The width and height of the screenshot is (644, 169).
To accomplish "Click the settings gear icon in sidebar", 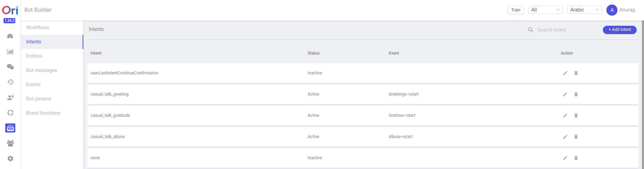I will click(10, 159).
